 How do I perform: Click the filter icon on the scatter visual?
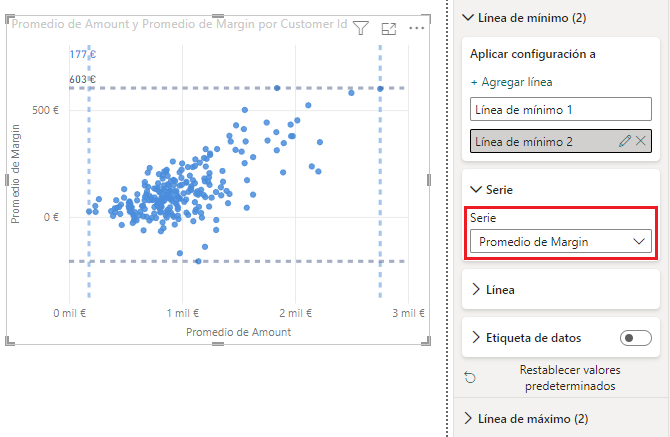click(x=362, y=30)
